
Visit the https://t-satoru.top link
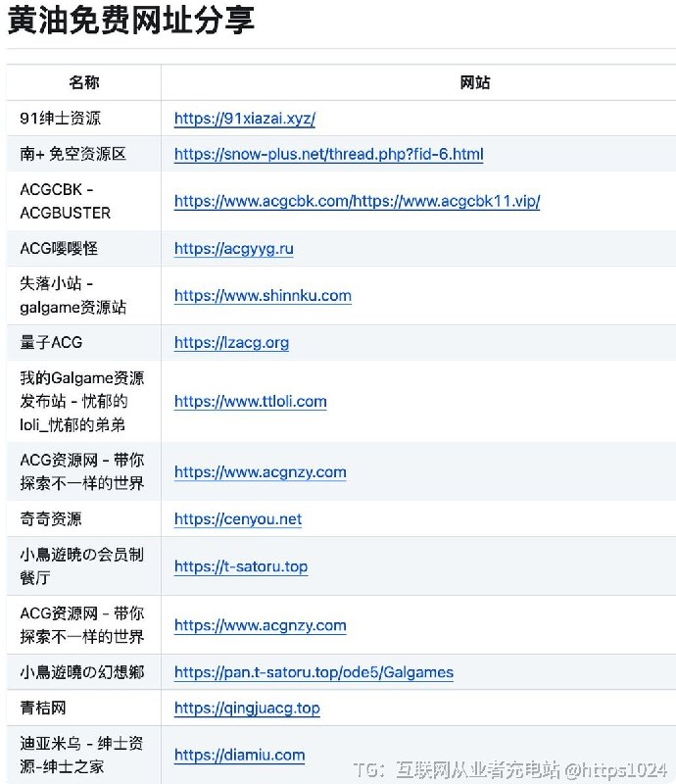[x=241, y=566]
